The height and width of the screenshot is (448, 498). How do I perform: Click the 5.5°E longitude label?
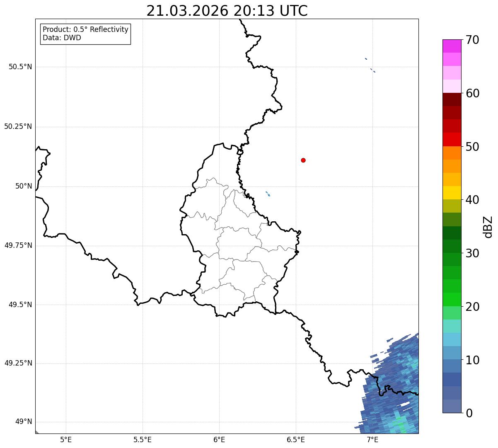coord(143,440)
